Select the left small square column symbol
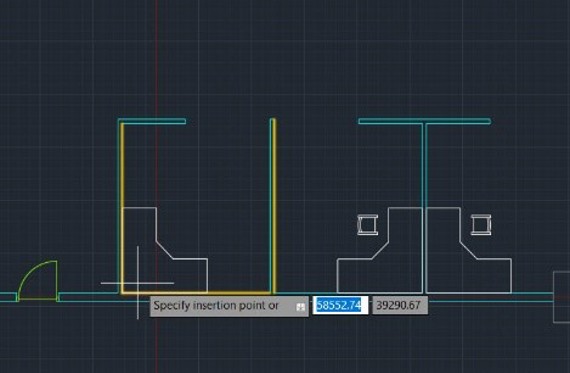The image size is (570, 373). click(x=368, y=225)
